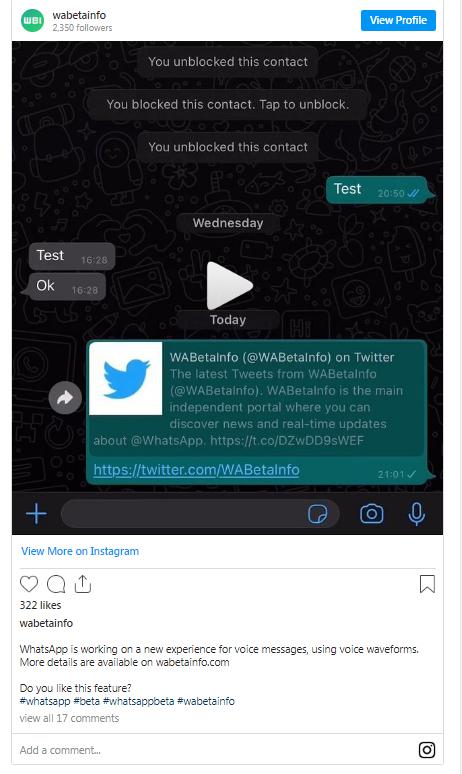Click the camera icon in chat bar
Viewport: 462px width, 774px height.
coord(372,514)
